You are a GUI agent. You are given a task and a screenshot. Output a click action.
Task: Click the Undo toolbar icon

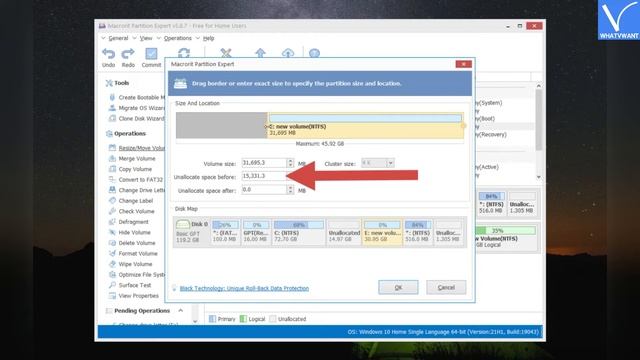pos(108,54)
